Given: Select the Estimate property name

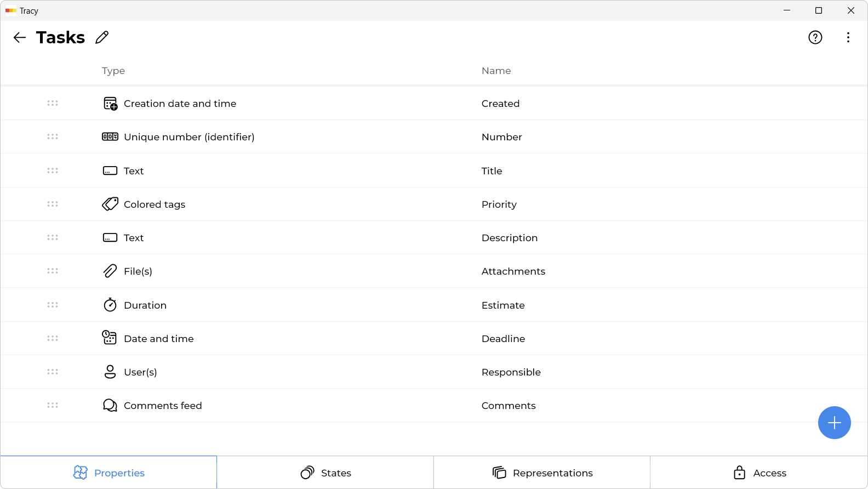Looking at the screenshot, I should [502, 305].
